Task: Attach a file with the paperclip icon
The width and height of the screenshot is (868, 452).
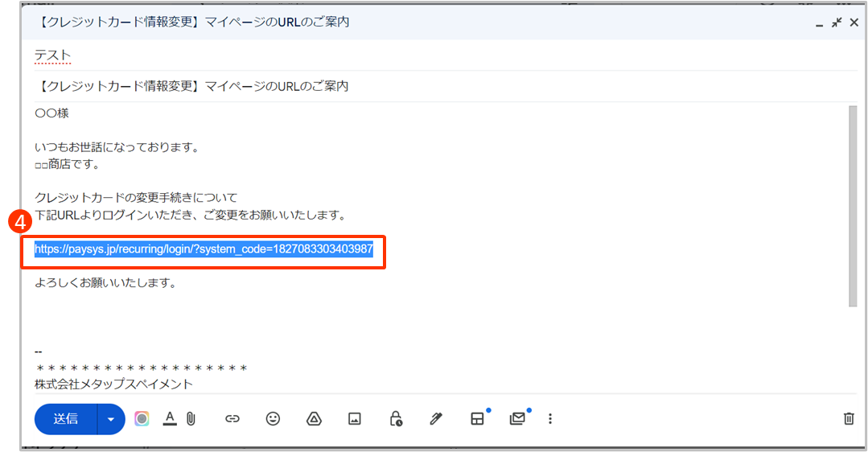Action: 191,419
